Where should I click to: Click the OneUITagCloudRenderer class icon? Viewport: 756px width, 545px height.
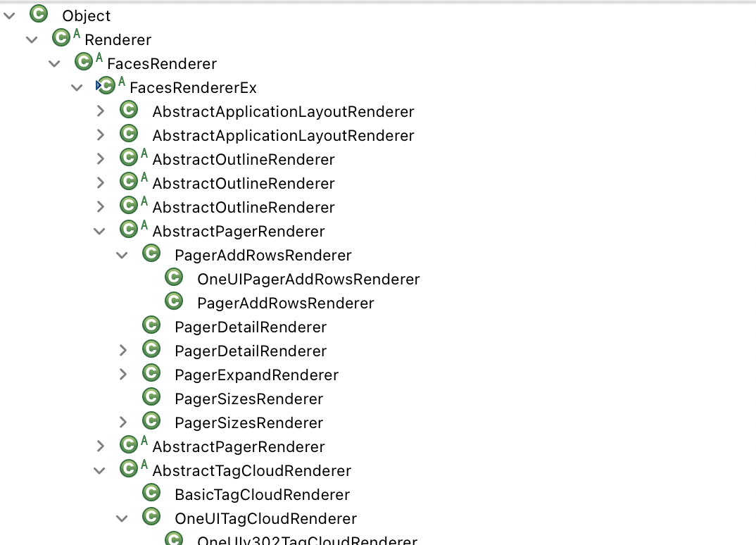pos(151,517)
